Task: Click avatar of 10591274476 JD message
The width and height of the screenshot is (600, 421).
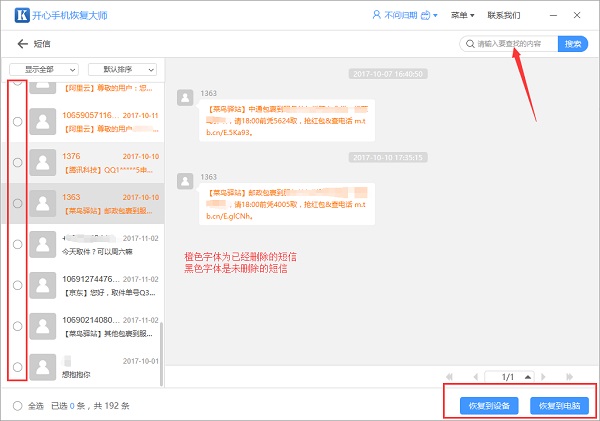Action: (x=42, y=285)
